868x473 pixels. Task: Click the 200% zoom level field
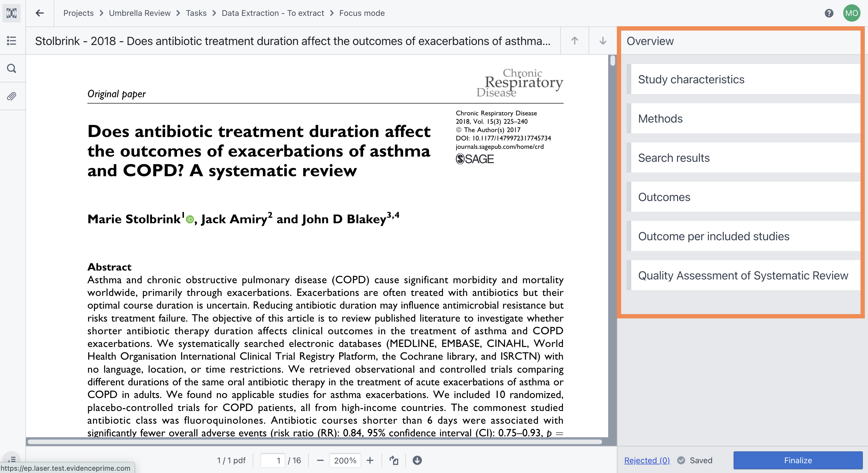345,460
